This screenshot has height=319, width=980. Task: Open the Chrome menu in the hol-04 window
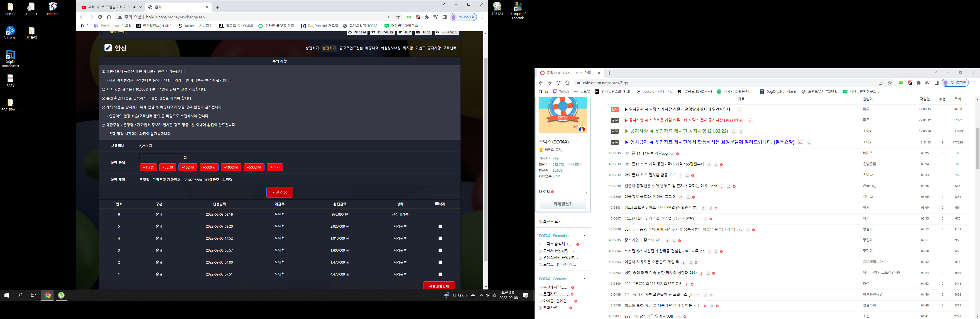[x=482, y=17]
